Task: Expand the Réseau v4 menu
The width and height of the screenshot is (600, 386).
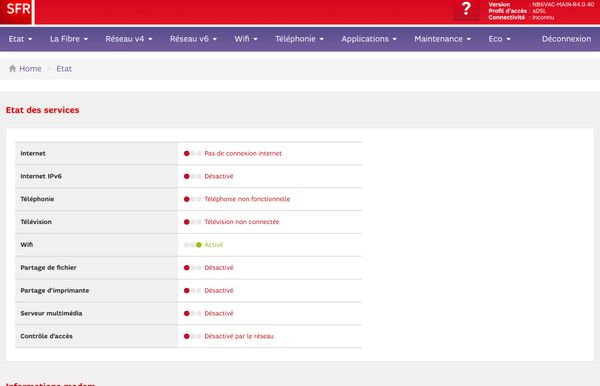Action: pos(129,39)
